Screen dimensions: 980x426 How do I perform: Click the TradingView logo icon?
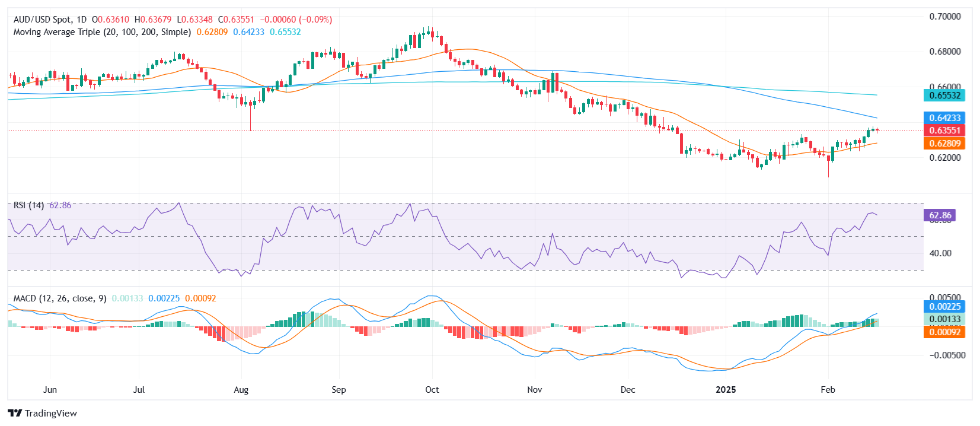[15, 414]
